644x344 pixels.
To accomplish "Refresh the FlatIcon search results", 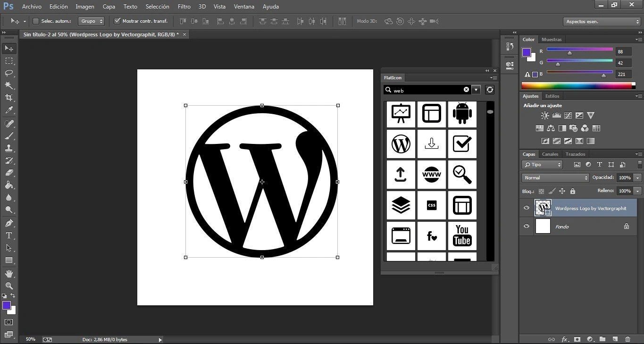I will pos(490,90).
